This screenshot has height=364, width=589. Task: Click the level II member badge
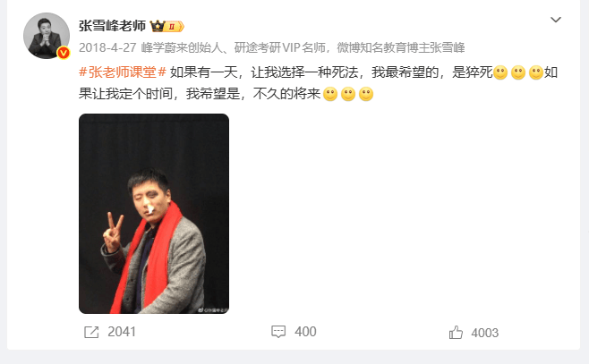pos(175,26)
